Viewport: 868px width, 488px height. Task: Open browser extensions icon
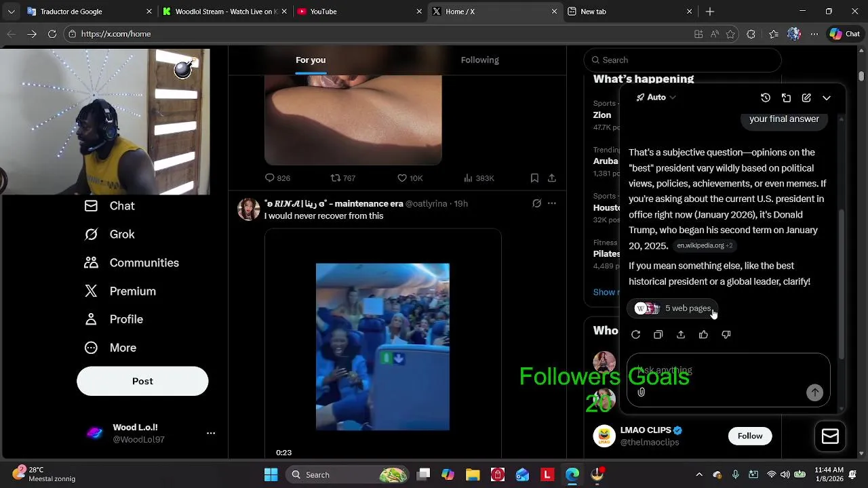coord(751,34)
